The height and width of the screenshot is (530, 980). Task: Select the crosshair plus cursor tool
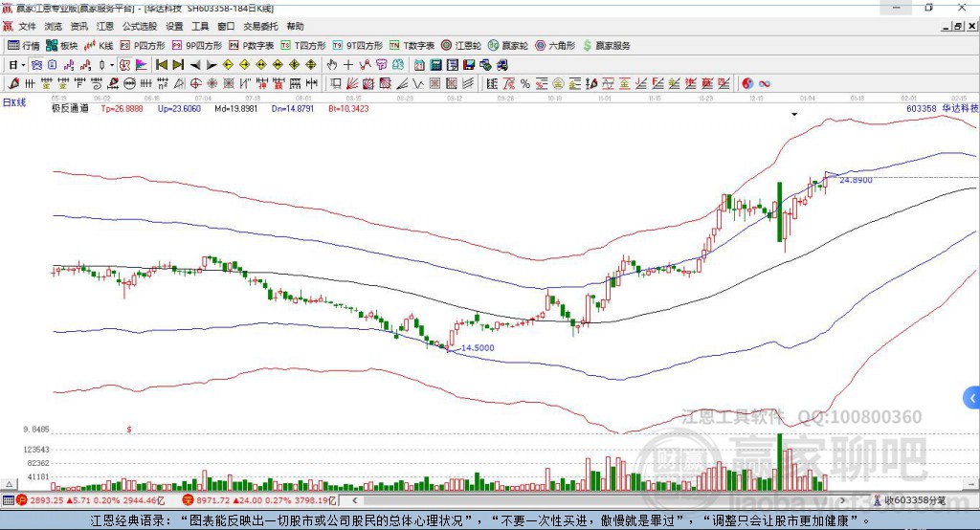click(x=348, y=65)
